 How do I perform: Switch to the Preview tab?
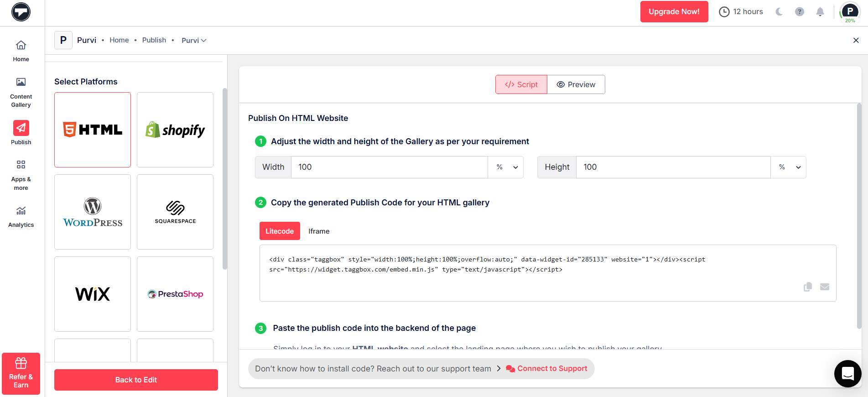coord(576,84)
